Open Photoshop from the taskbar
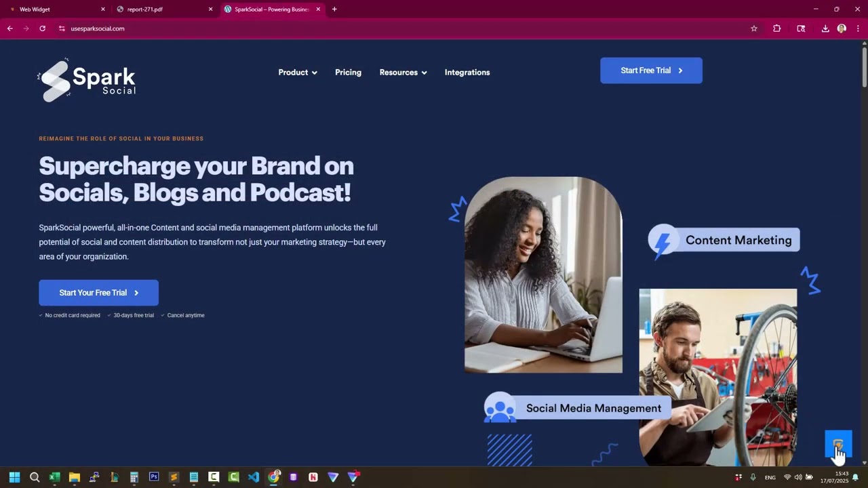The height and width of the screenshot is (488, 868). tap(154, 477)
